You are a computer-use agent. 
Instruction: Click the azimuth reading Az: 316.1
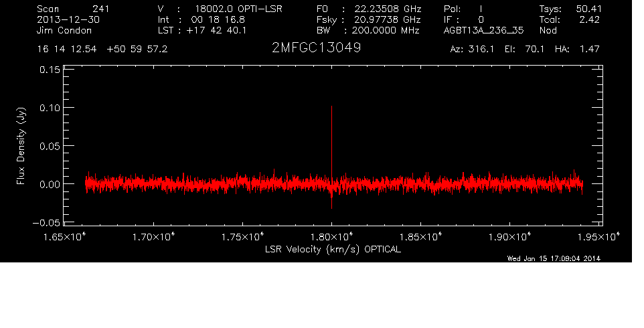[472, 50]
